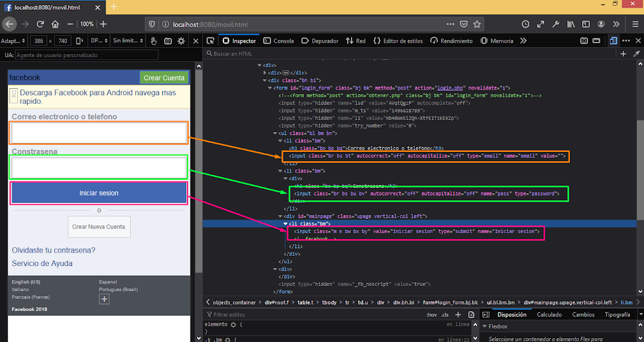This screenshot has height=342, width=644.
Task: Toggle responsive design mode button
Action: click(613, 41)
